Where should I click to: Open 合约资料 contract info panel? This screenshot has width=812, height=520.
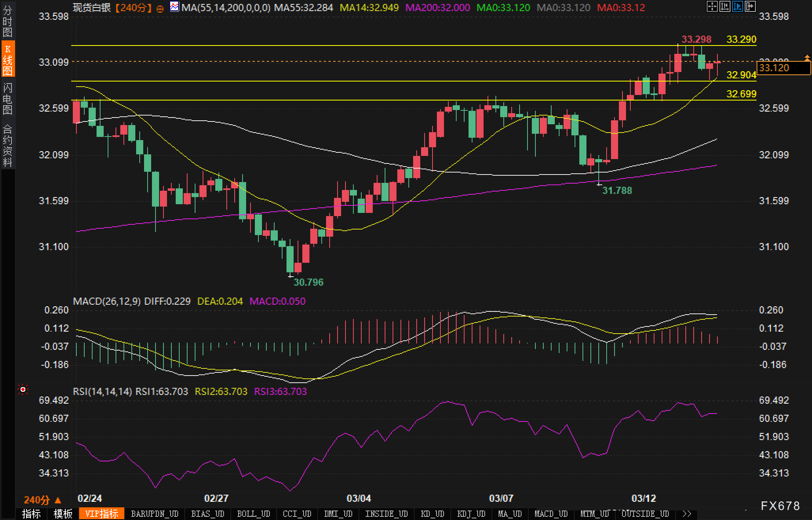tap(8, 145)
